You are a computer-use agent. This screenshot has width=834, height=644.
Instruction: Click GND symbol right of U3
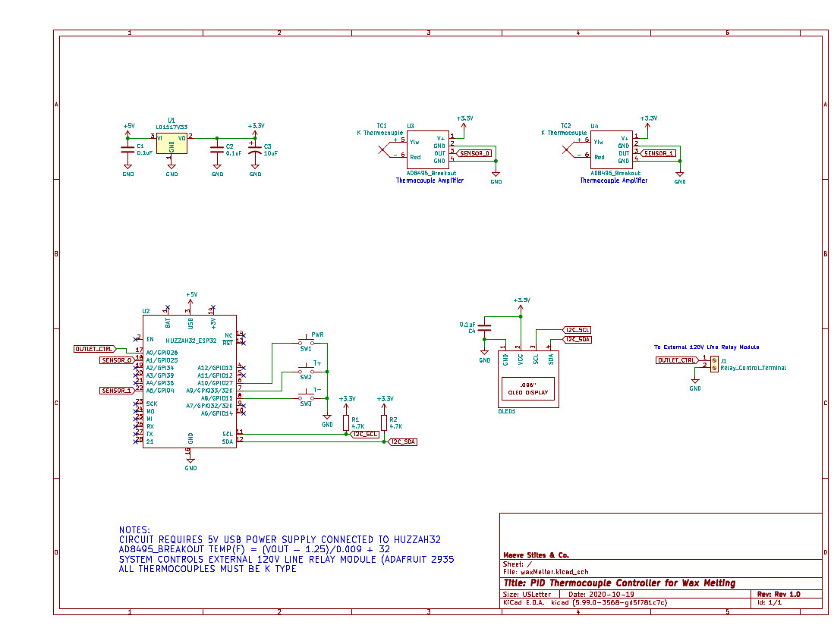pos(496,177)
